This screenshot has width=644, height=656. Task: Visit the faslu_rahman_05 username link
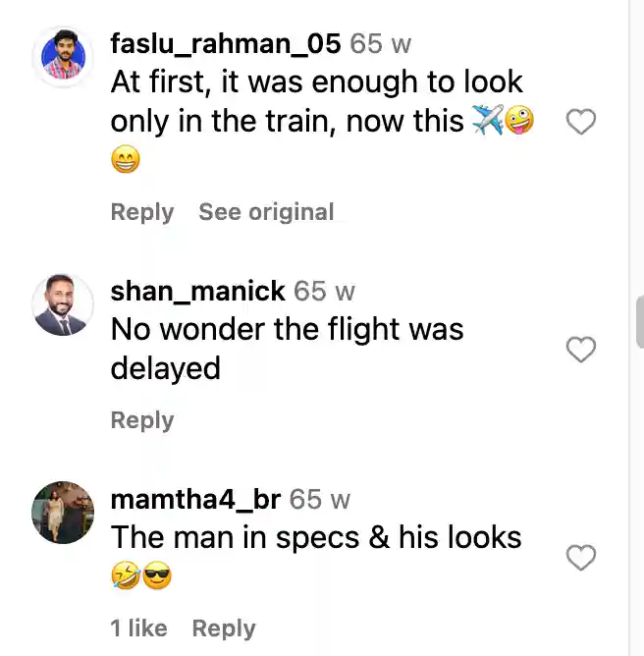coord(226,44)
